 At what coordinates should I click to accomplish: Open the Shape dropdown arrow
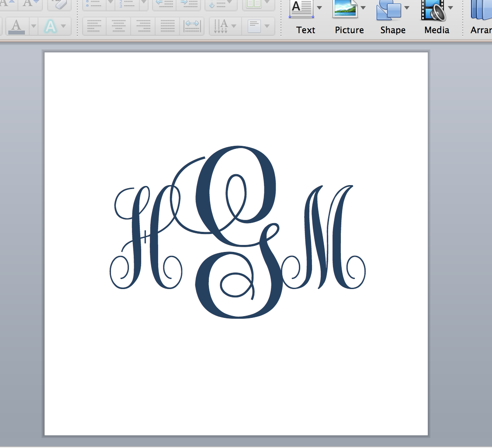[407, 7]
